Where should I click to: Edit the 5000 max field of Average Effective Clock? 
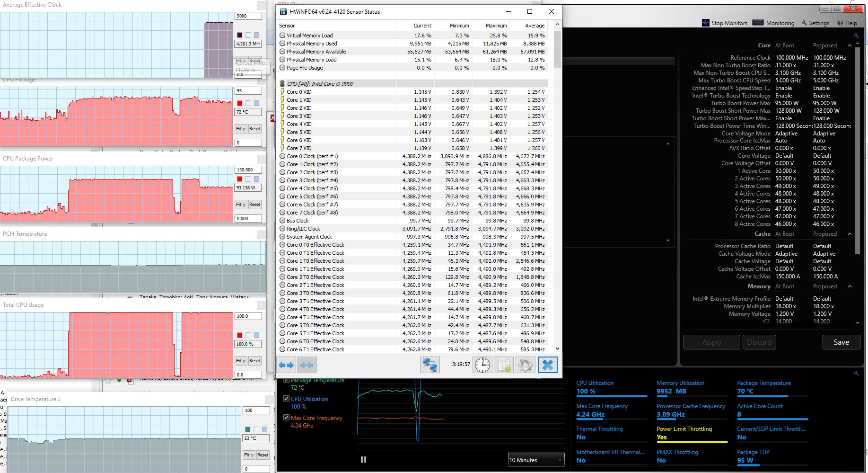coord(248,16)
